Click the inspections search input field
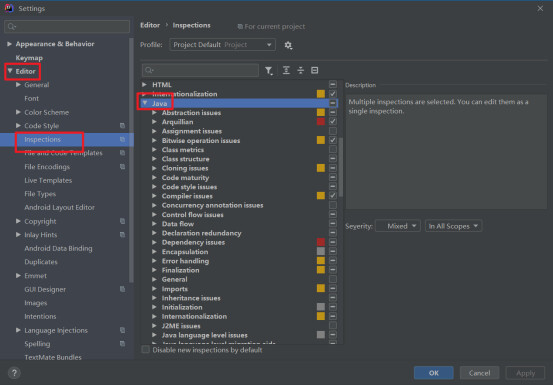This screenshot has width=553, height=386. point(200,70)
